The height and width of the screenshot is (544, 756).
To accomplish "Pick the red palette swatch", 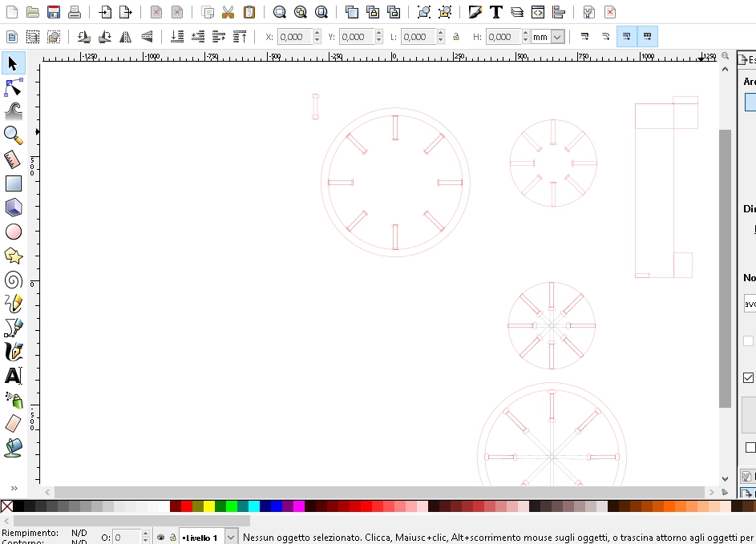I will click(x=187, y=506).
